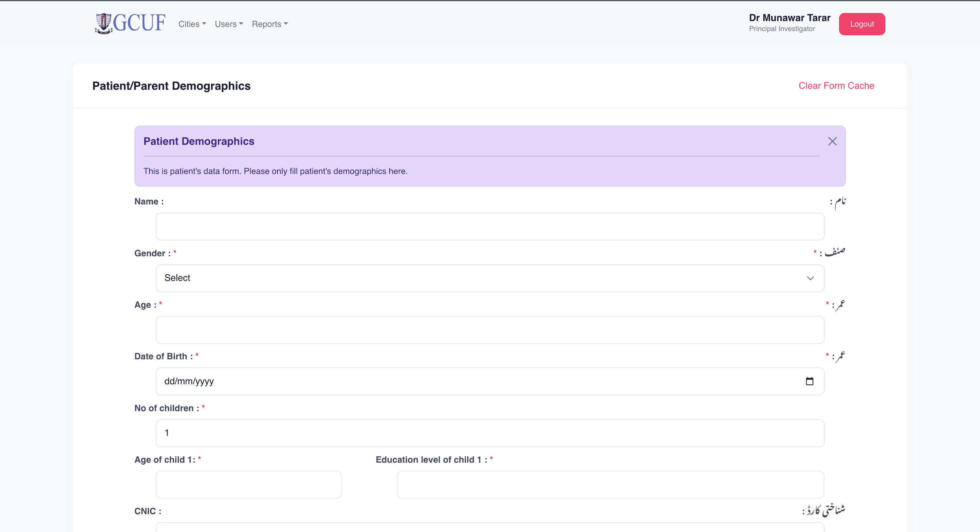Open the Users dropdown menu
980x532 pixels.
228,24
